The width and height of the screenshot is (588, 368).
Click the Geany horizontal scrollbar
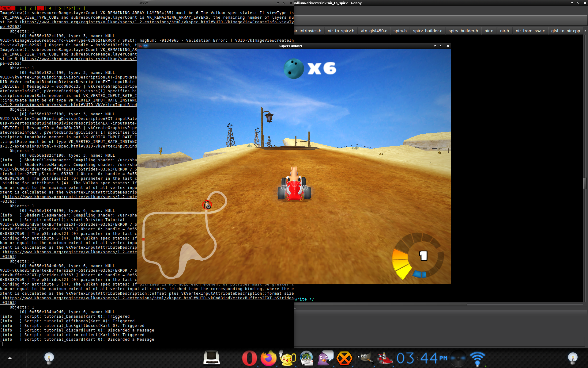[380, 304]
